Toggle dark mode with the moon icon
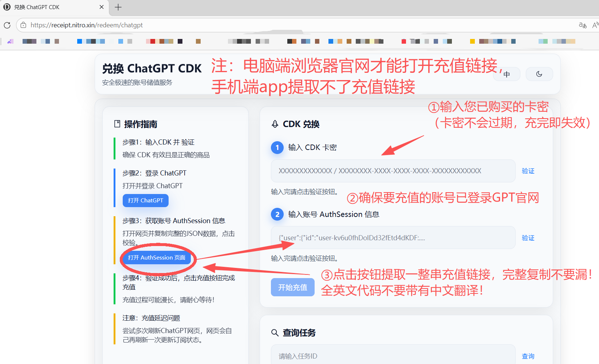Viewport: 599px width, 364px height. pyautogui.click(x=539, y=74)
